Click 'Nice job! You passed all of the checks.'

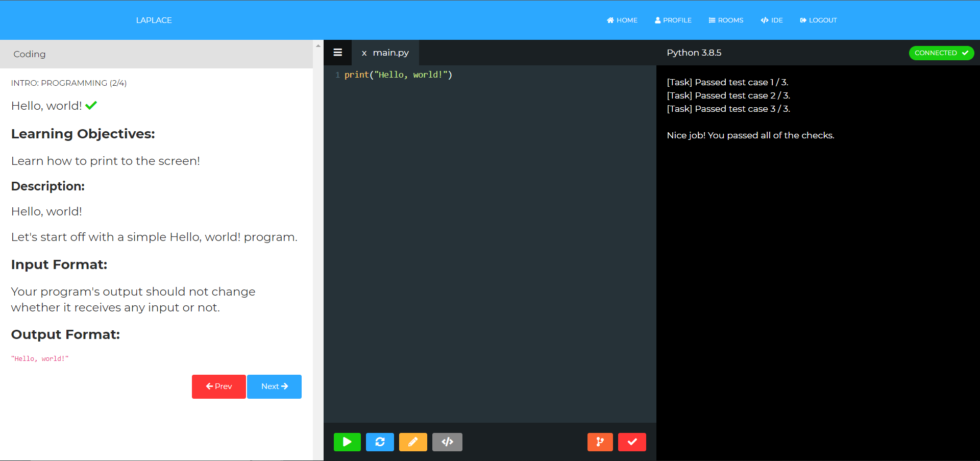[x=750, y=135]
